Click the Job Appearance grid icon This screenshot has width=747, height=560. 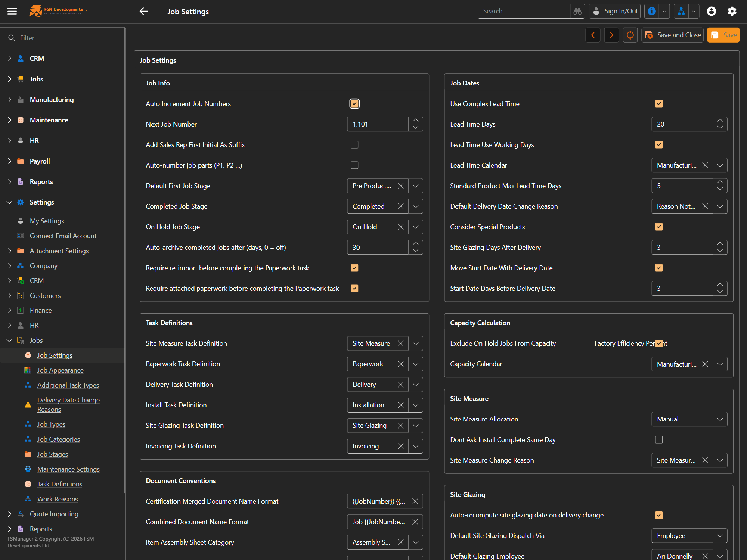coord(28,370)
